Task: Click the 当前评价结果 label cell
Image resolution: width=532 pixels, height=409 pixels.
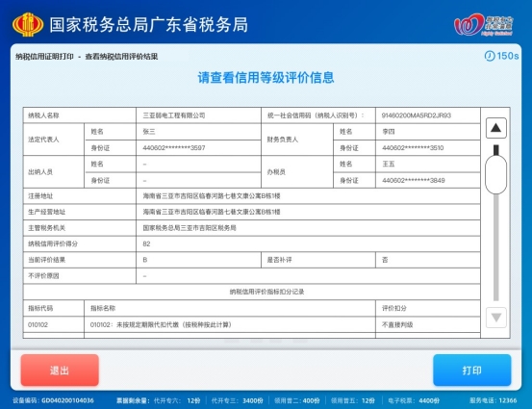Action: [80, 260]
